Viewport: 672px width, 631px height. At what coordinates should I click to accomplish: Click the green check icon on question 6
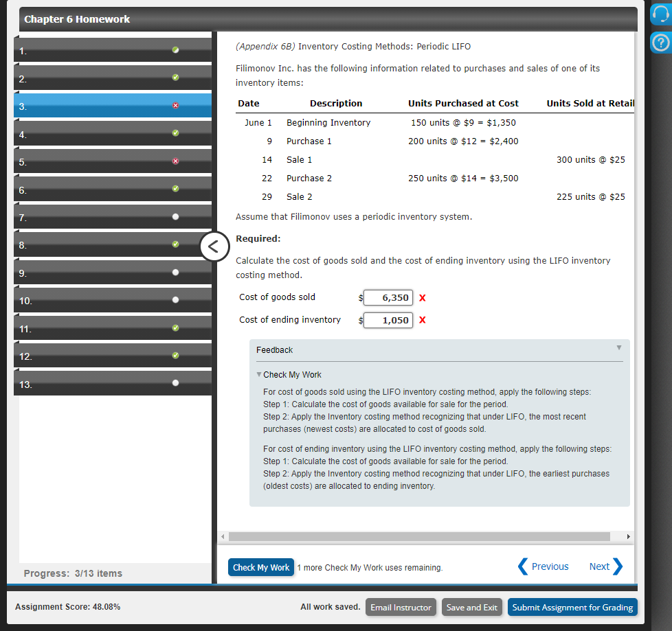coord(175,189)
